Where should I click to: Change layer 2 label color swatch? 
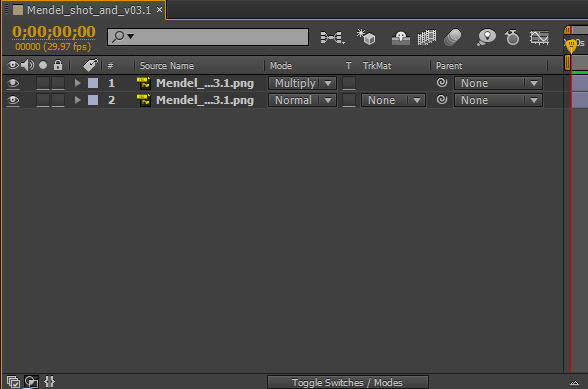click(93, 100)
